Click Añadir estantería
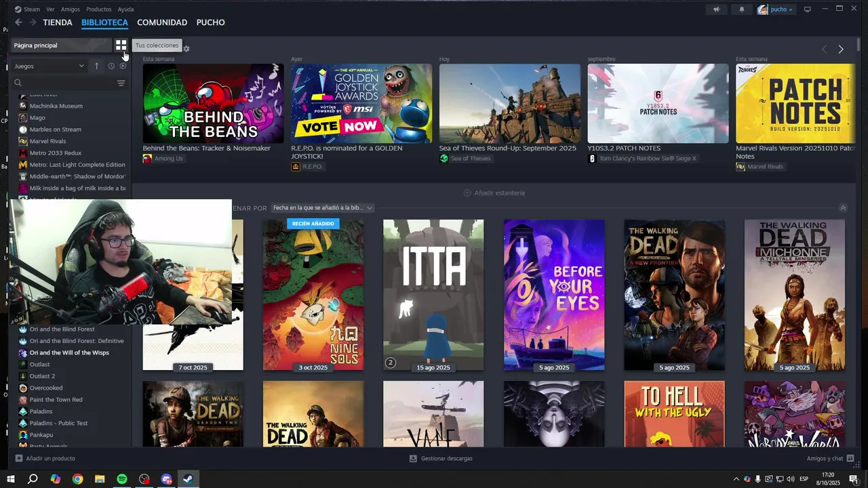 [x=494, y=193]
